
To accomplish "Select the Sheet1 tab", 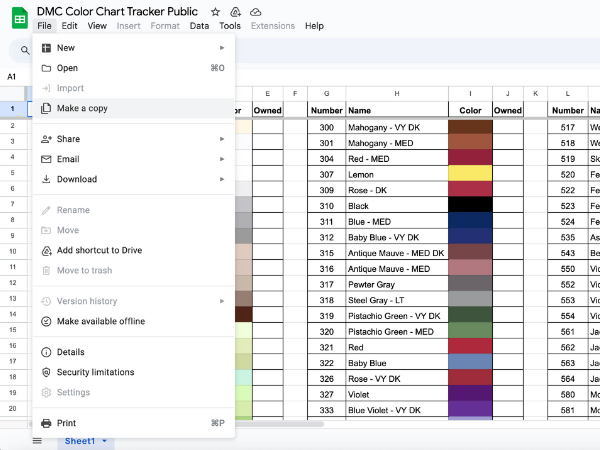I will tap(79, 440).
